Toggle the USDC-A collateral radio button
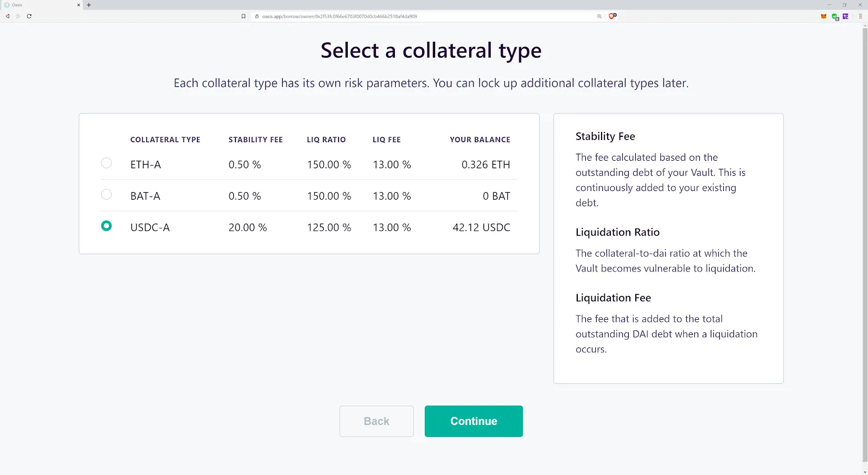This screenshot has height=475, width=868. pos(106,226)
